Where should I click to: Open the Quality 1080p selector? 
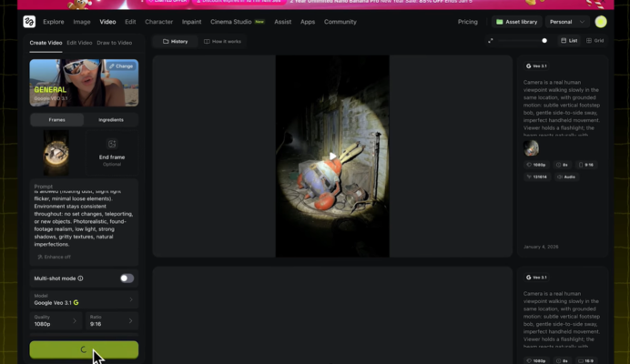56,320
